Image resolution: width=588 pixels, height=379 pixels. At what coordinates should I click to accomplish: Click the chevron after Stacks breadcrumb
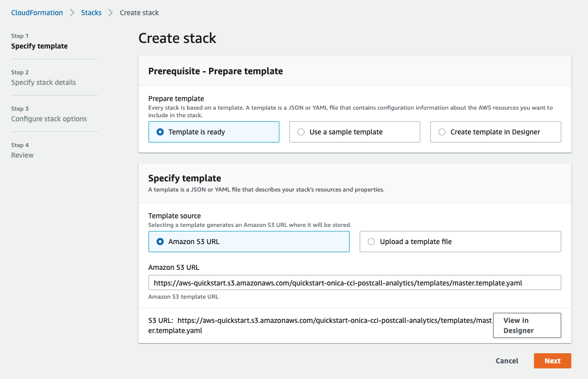tap(111, 13)
